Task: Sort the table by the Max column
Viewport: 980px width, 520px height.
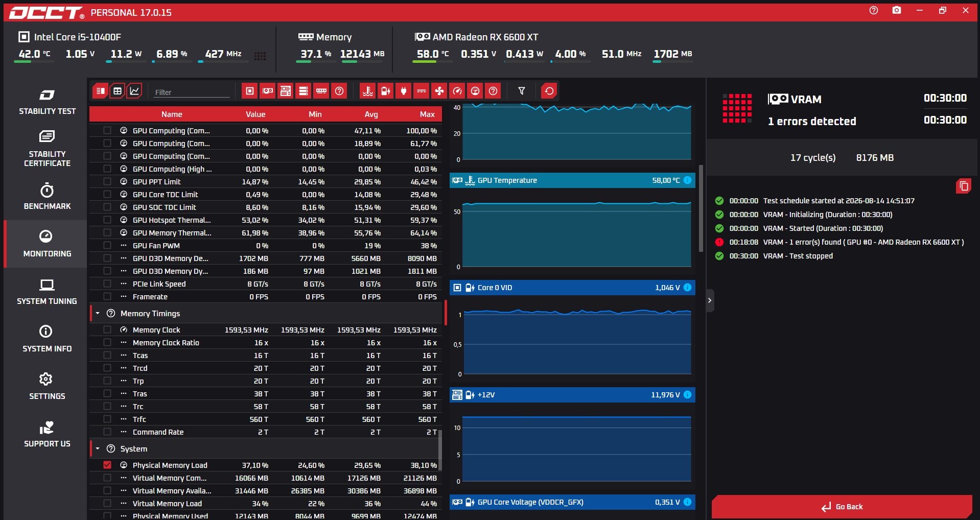Action: click(x=427, y=114)
